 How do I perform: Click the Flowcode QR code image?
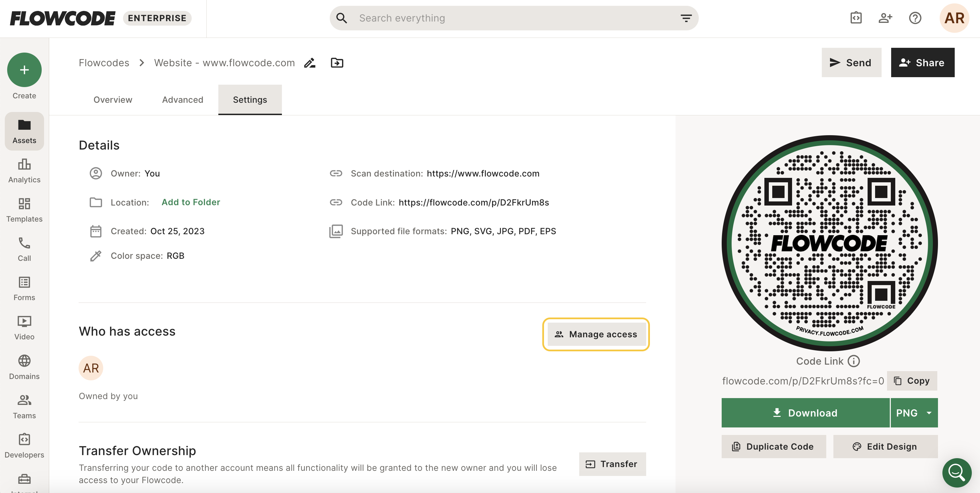(830, 243)
